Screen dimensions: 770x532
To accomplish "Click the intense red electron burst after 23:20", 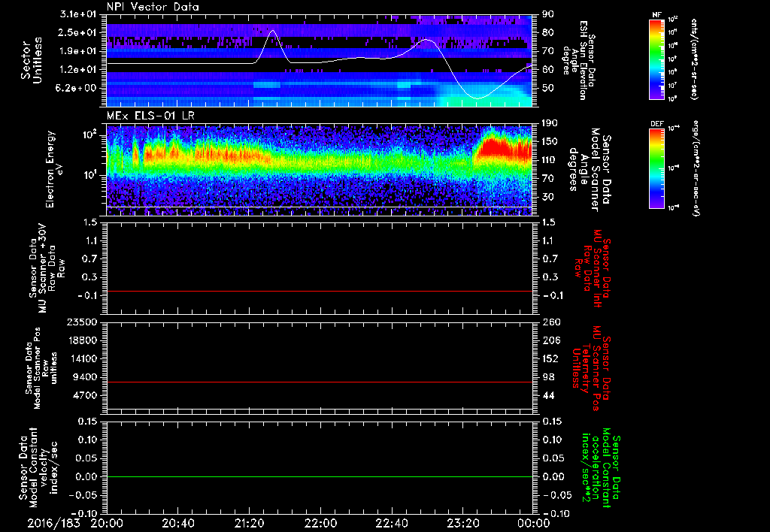I will tap(501, 147).
